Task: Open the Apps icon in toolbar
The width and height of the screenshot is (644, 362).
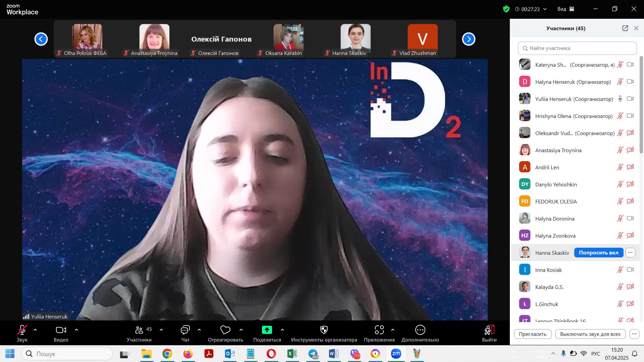Action: 379,330
